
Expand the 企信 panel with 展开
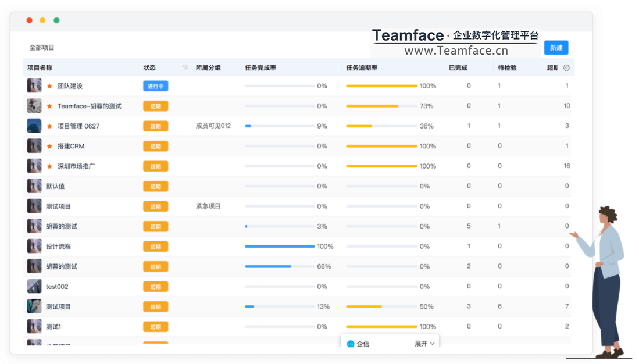coord(424,344)
